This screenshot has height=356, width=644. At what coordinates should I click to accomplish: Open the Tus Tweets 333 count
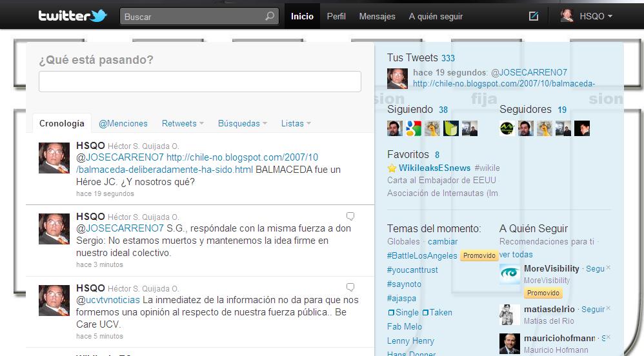click(x=448, y=58)
